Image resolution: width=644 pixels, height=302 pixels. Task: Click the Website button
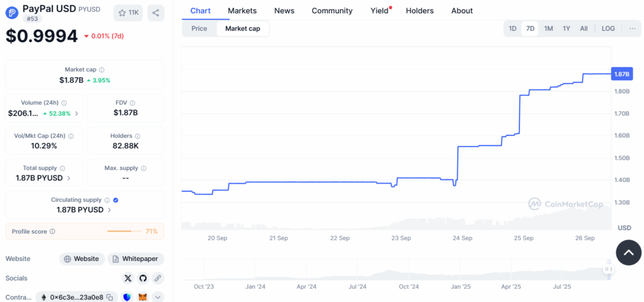[81, 259]
